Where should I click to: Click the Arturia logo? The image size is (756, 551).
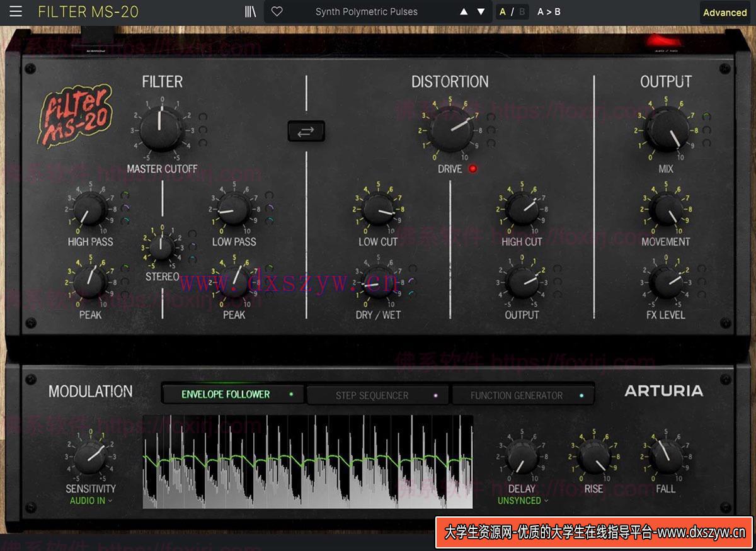[663, 391]
